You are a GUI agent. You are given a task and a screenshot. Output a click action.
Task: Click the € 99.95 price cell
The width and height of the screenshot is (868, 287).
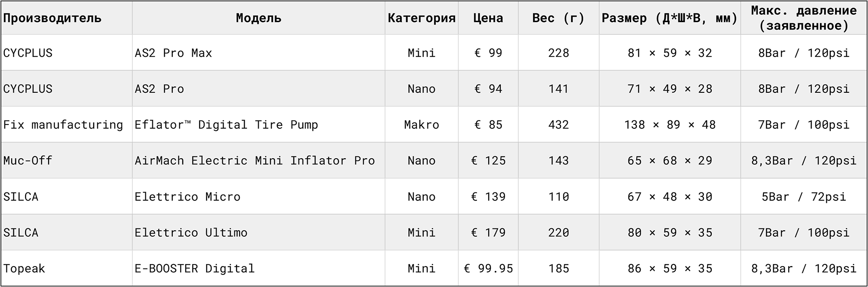click(488, 269)
